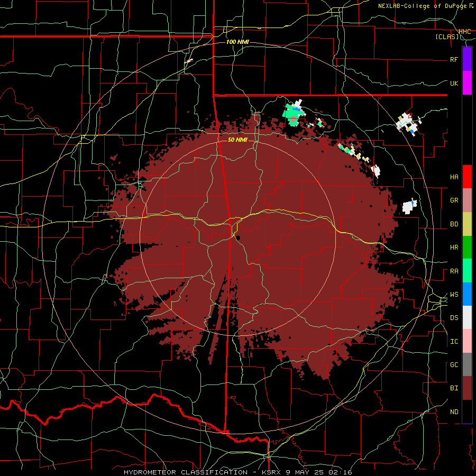Screen dimensions: 476x476
Task: Click the white echo cluster in far northeast
Action: coord(408,123)
